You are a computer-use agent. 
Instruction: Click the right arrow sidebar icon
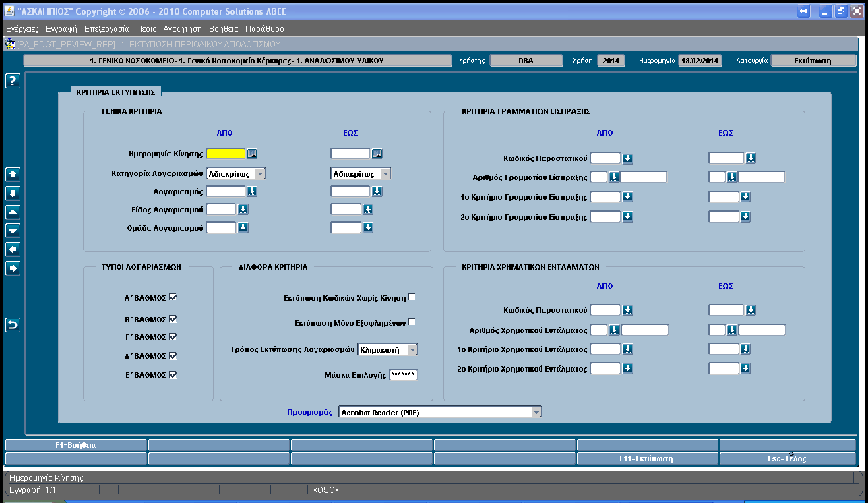(x=13, y=268)
